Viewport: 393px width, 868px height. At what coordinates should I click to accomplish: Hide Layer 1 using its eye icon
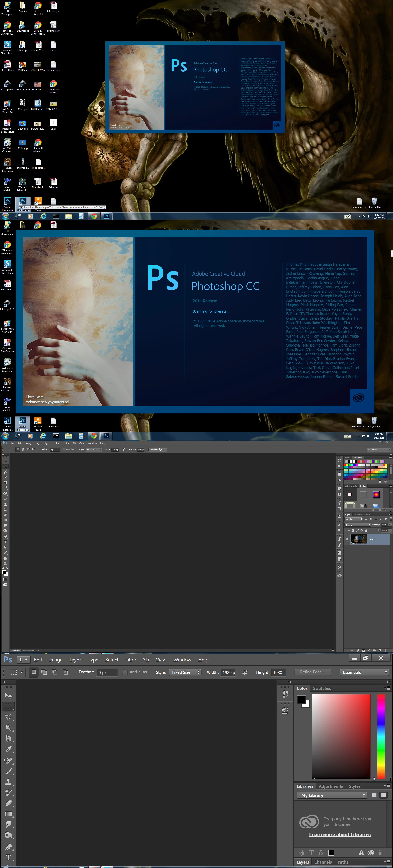click(347, 539)
